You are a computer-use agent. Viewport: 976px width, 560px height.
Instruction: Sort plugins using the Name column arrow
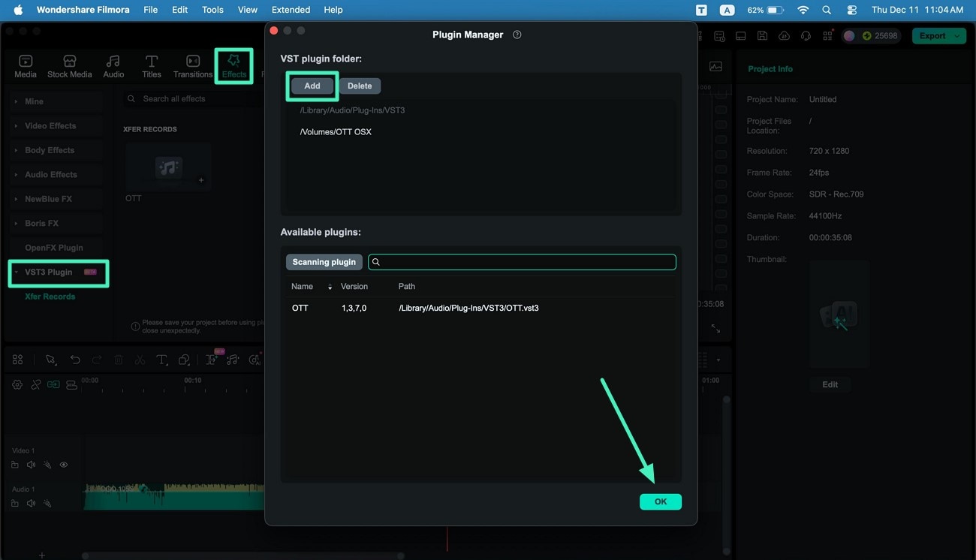coord(329,286)
